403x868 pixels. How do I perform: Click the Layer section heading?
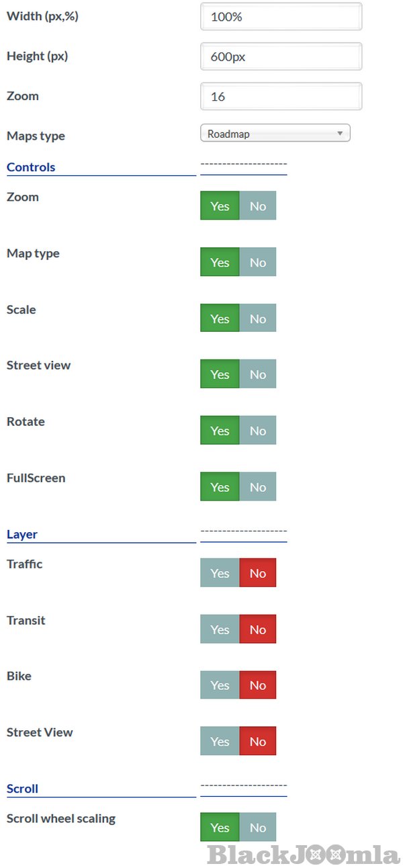[x=22, y=535]
